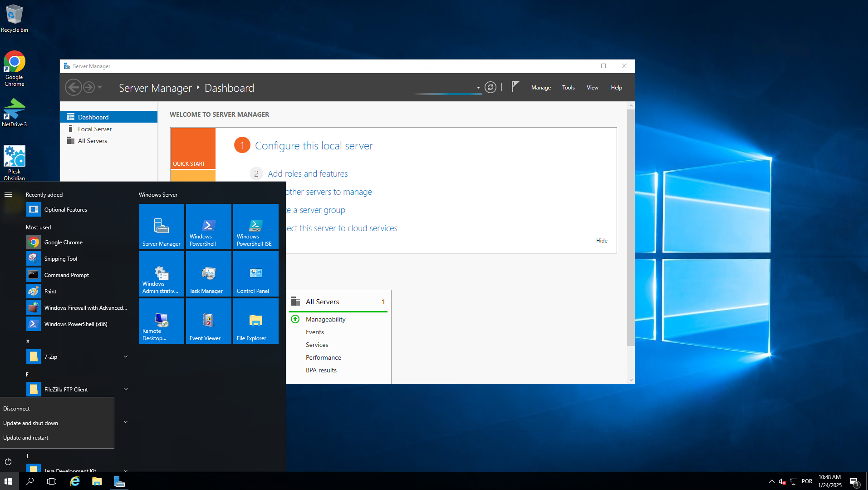Click the Windows Start button

(x=8, y=481)
